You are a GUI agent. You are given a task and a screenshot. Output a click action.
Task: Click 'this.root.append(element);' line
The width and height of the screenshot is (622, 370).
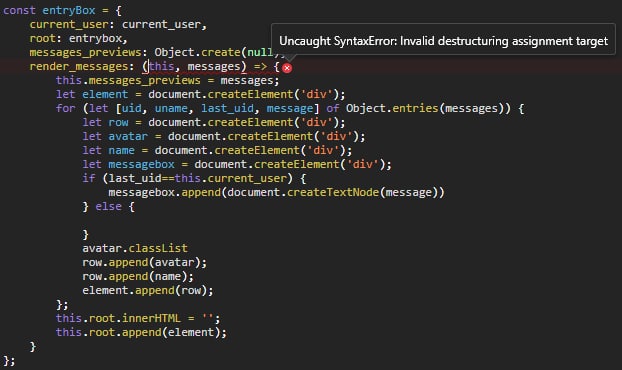coord(141,332)
